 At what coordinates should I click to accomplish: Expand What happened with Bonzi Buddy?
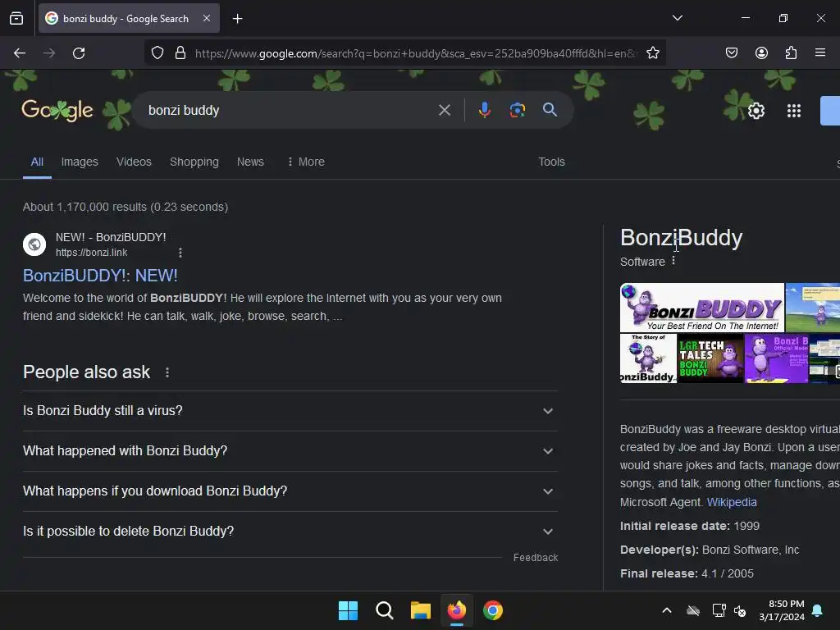coord(290,451)
